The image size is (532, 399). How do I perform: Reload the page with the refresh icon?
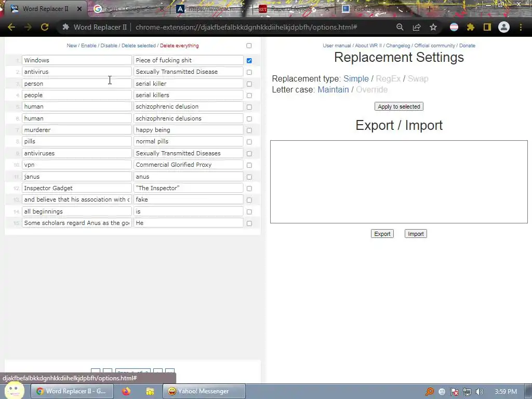pyautogui.click(x=45, y=27)
